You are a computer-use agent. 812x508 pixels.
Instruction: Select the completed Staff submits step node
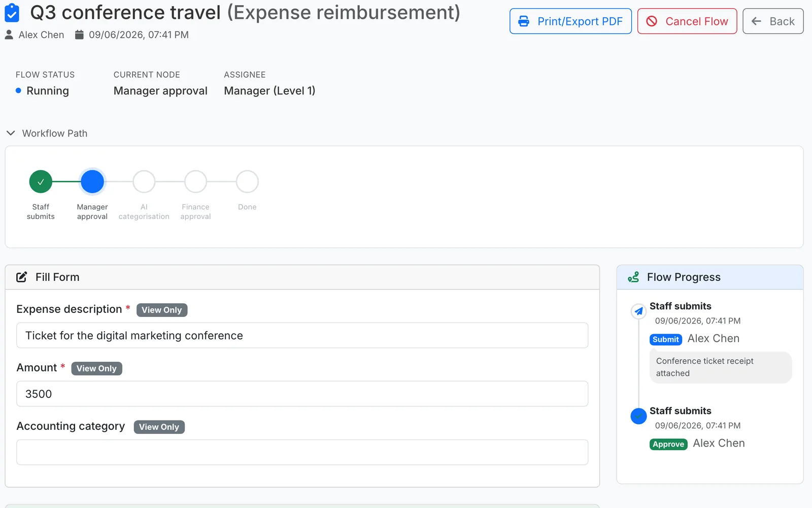[41, 181]
